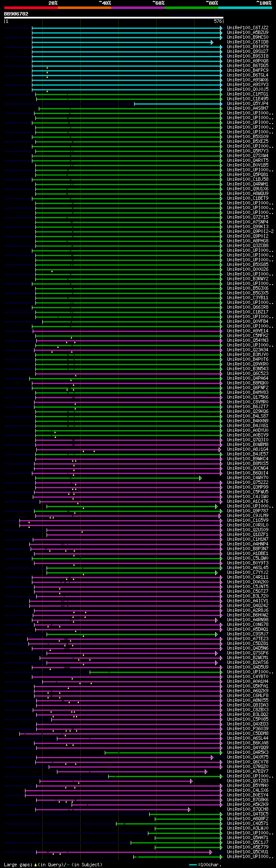Select the label UniRef100_C9SMJ7

pos(248,634)
